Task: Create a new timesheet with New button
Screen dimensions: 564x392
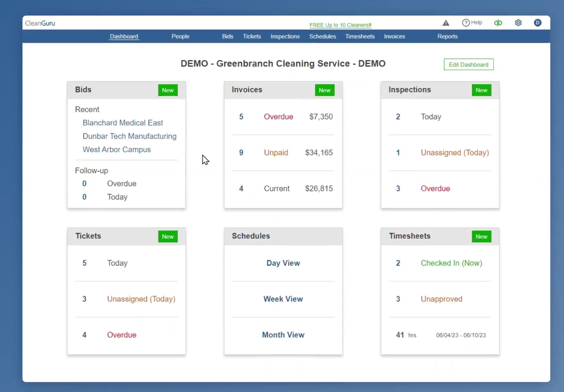Action: click(x=482, y=237)
